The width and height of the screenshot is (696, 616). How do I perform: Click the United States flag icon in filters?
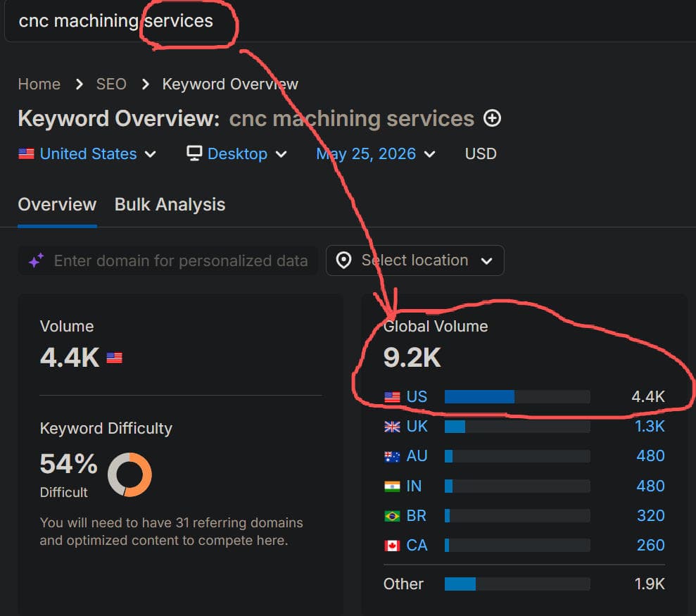[x=26, y=153]
